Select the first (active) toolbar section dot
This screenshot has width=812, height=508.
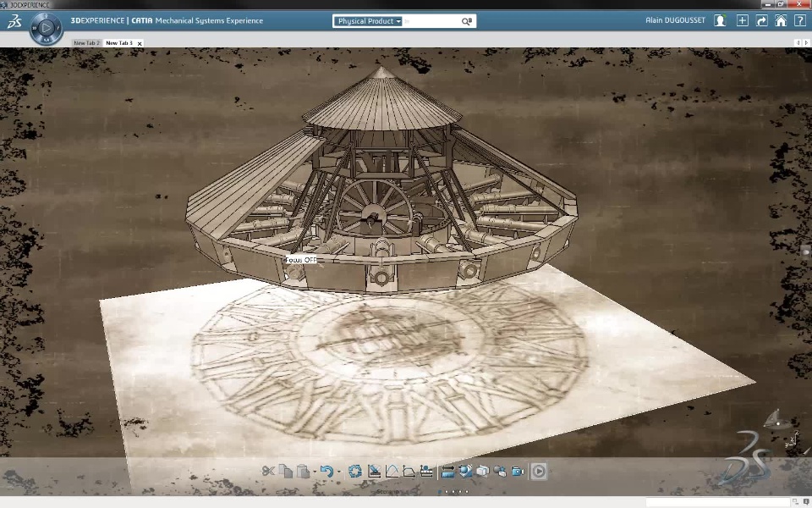click(440, 491)
